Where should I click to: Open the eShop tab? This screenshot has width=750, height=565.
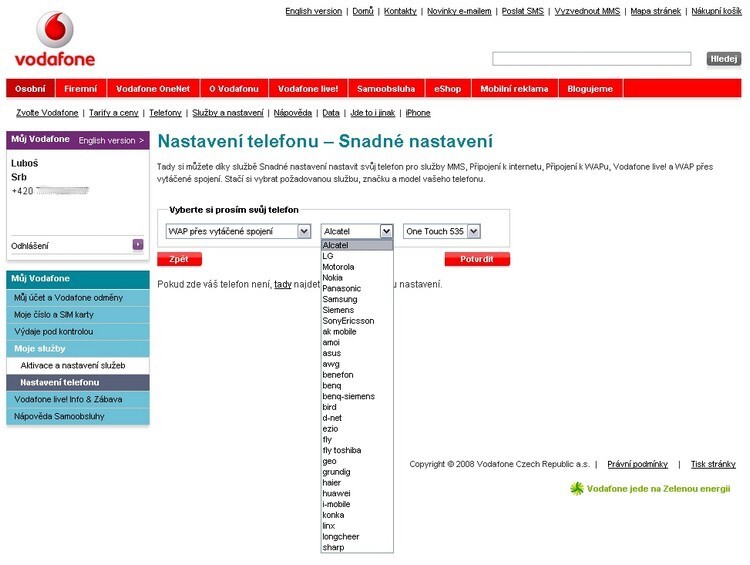pos(448,89)
